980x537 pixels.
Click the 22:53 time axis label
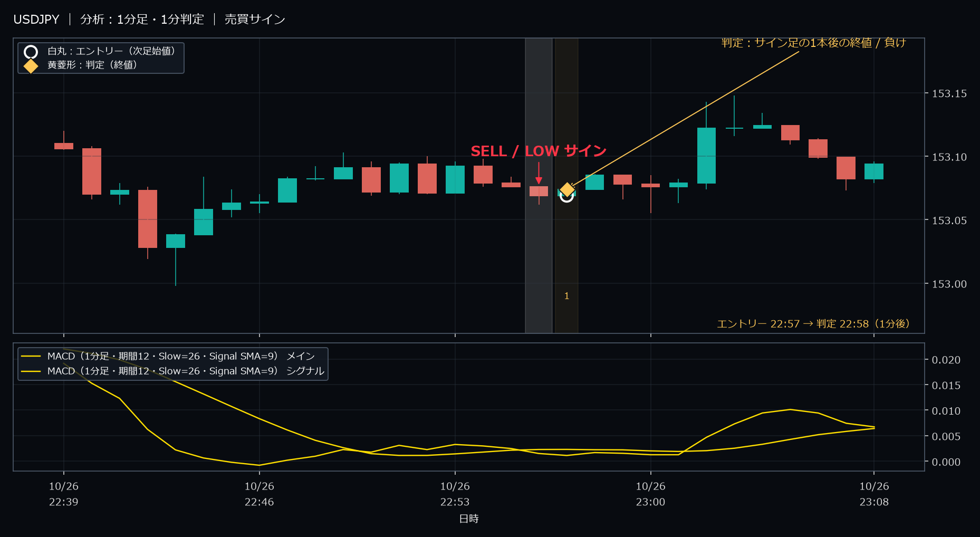click(x=455, y=494)
